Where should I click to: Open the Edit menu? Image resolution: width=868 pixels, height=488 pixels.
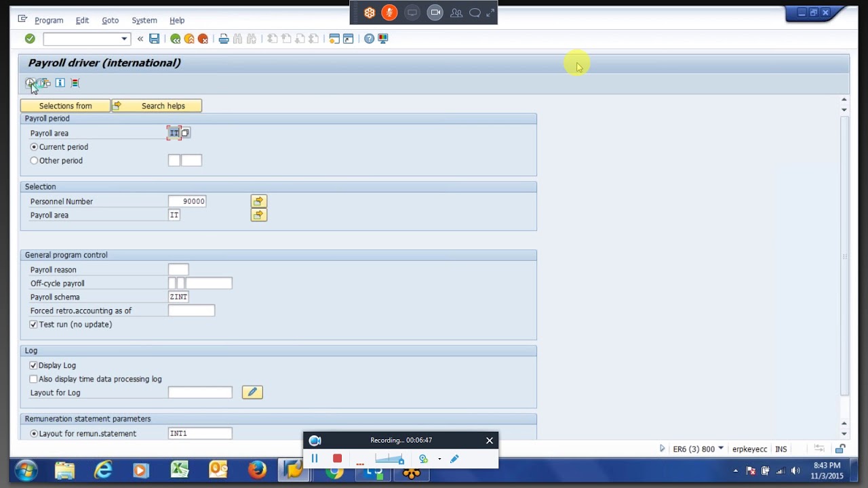82,20
